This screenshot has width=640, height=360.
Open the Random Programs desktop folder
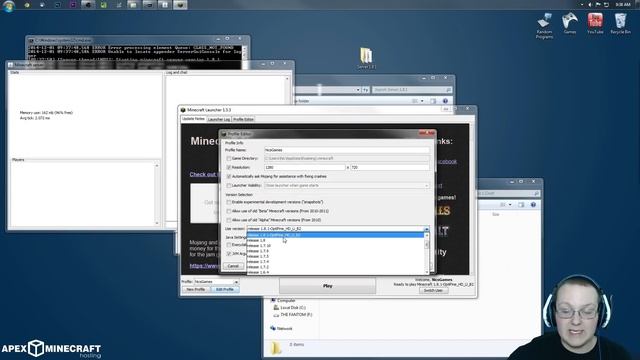click(544, 26)
